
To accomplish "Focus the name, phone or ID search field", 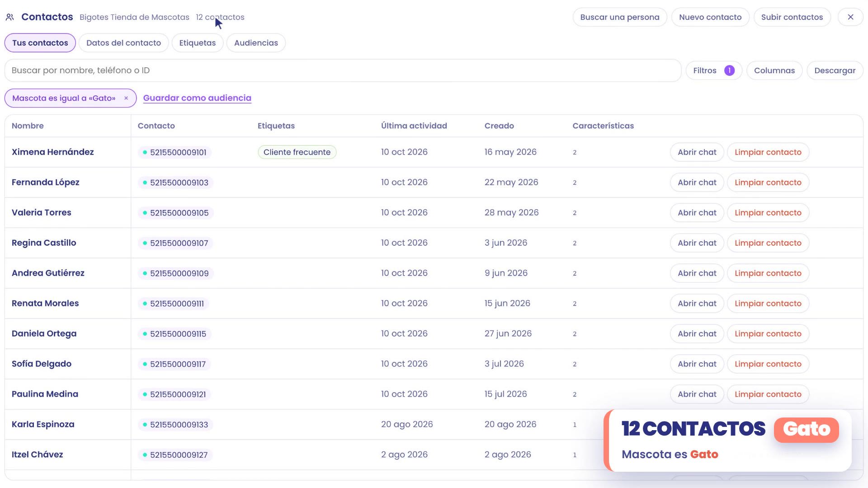I will 343,70.
